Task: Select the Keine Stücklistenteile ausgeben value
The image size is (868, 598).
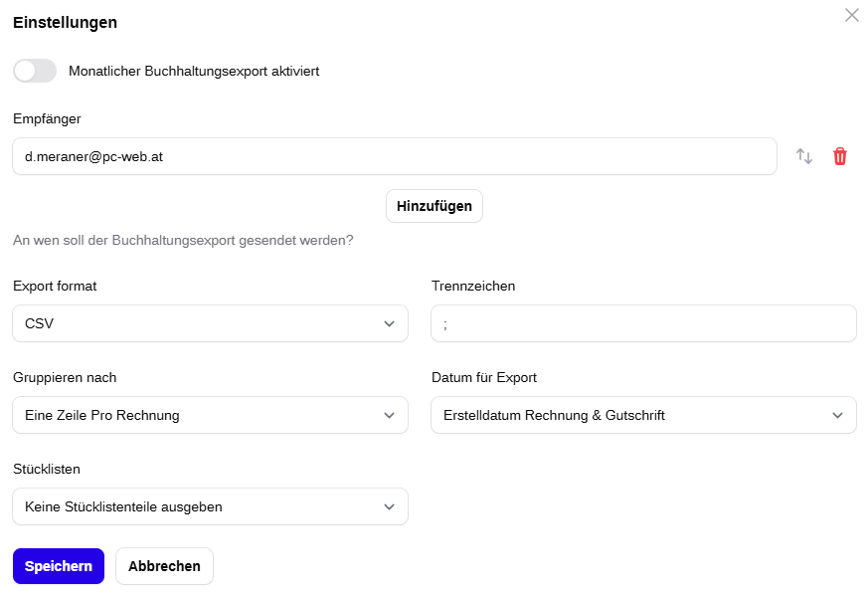Action: 123,506
